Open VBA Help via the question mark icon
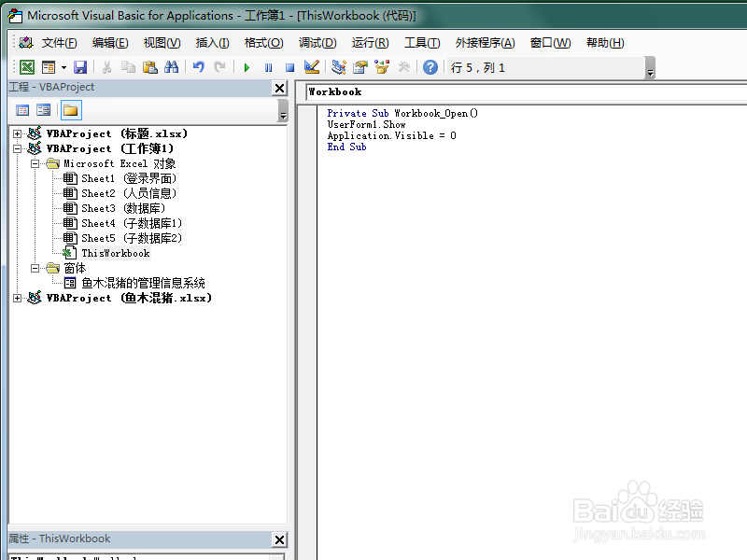Screen dimensions: 747x560 430,67
